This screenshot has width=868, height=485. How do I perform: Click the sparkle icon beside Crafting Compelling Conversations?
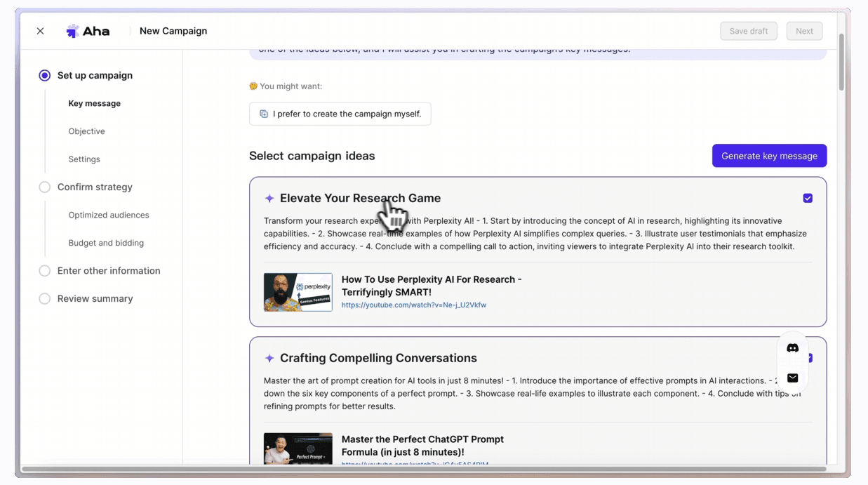[269, 359]
